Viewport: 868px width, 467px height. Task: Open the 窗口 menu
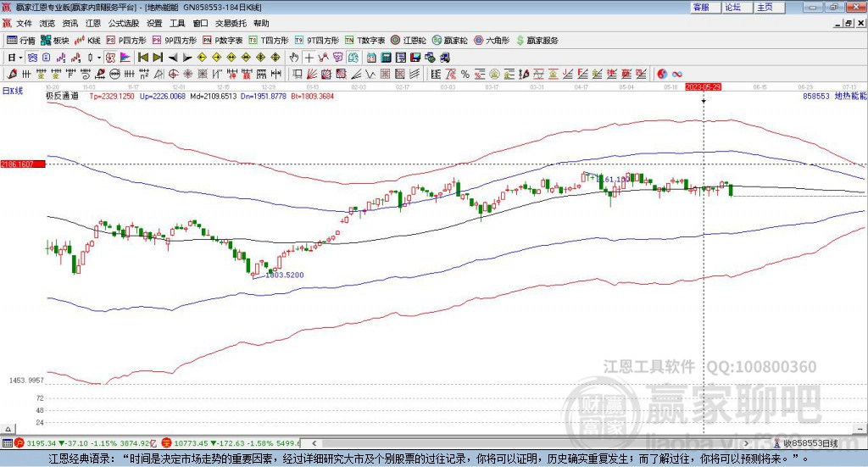click(200, 23)
